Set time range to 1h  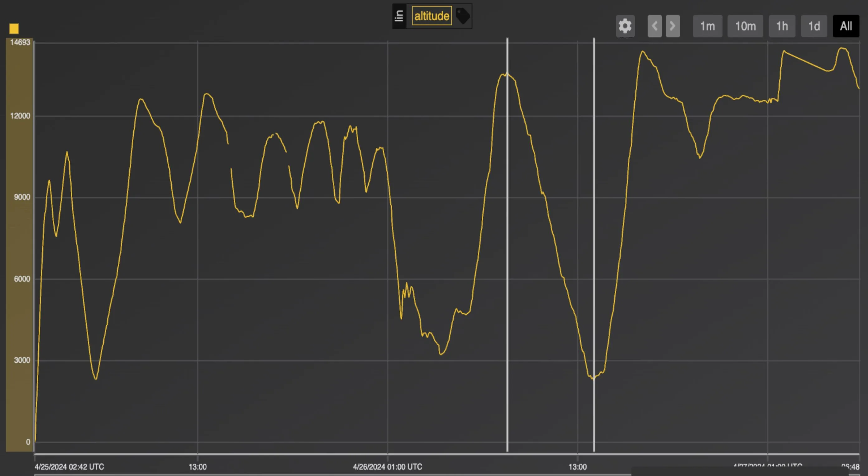coord(782,26)
